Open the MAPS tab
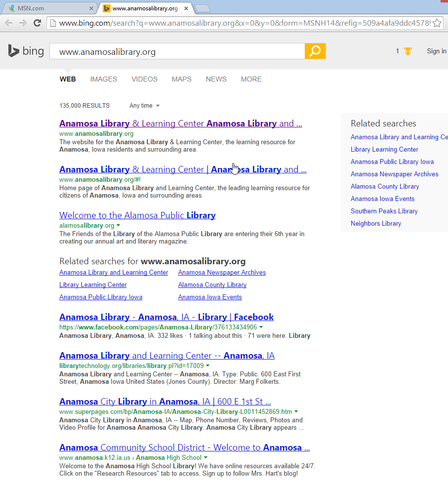 182,79
